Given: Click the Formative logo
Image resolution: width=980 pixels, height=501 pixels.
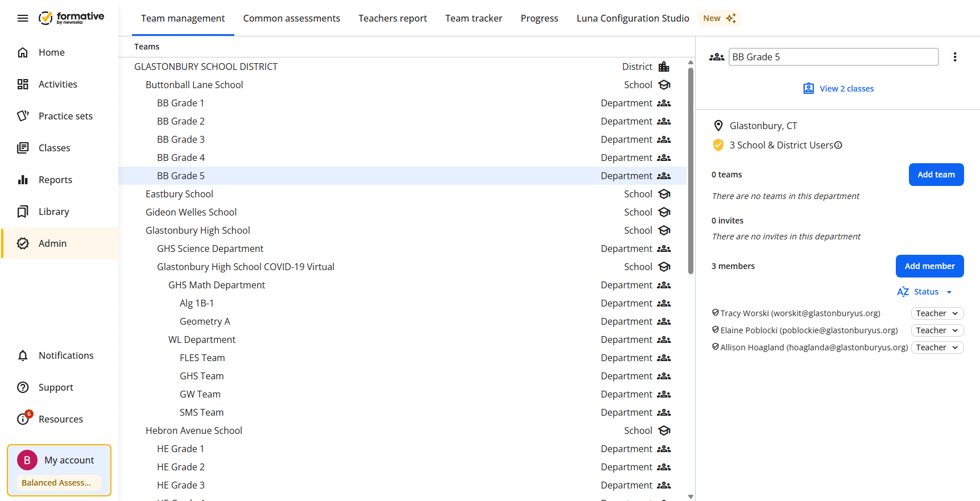Looking at the screenshot, I should point(71,18).
